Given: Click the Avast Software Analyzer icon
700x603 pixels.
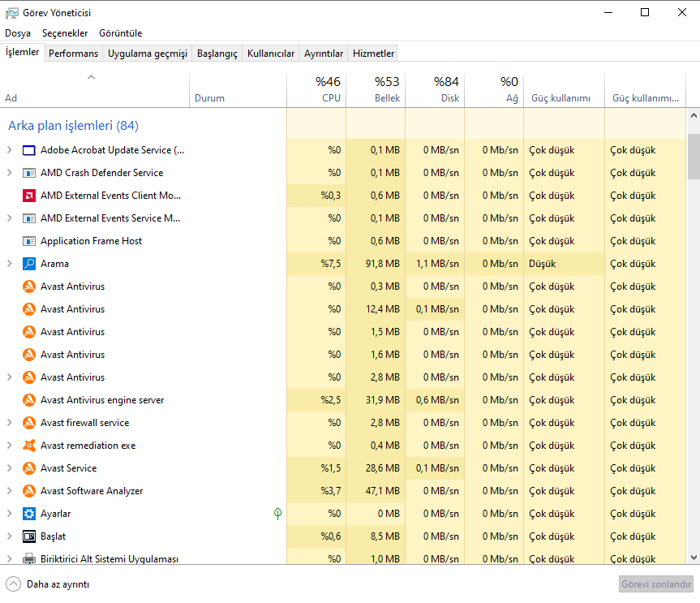Looking at the screenshot, I should 29,491.
